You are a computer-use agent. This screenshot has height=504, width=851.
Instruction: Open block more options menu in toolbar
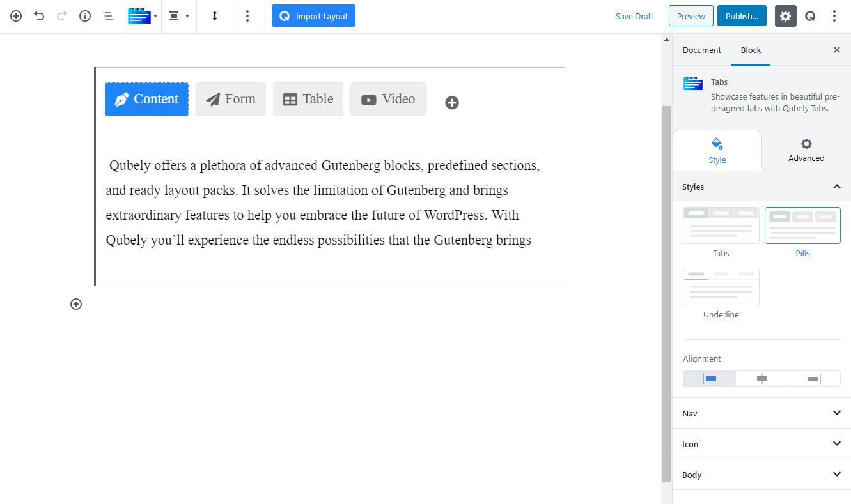pos(247,16)
